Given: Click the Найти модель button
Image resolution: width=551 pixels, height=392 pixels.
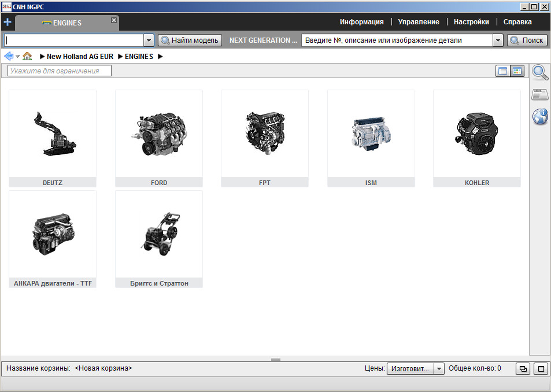Looking at the screenshot, I should (190, 40).
